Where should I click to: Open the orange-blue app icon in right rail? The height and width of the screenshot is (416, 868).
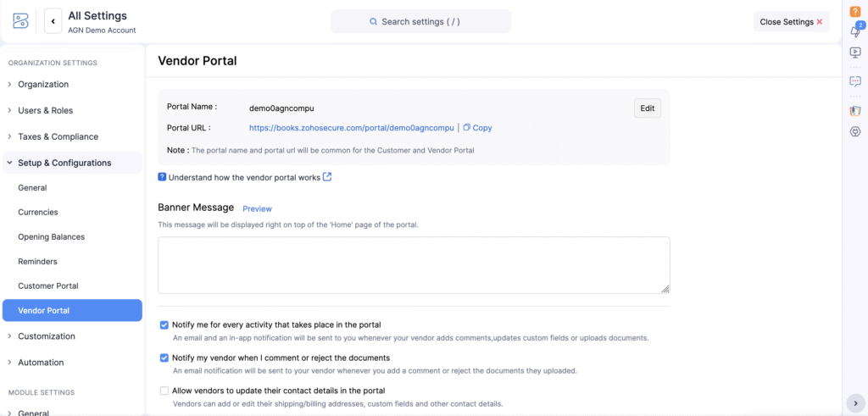point(855,111)
